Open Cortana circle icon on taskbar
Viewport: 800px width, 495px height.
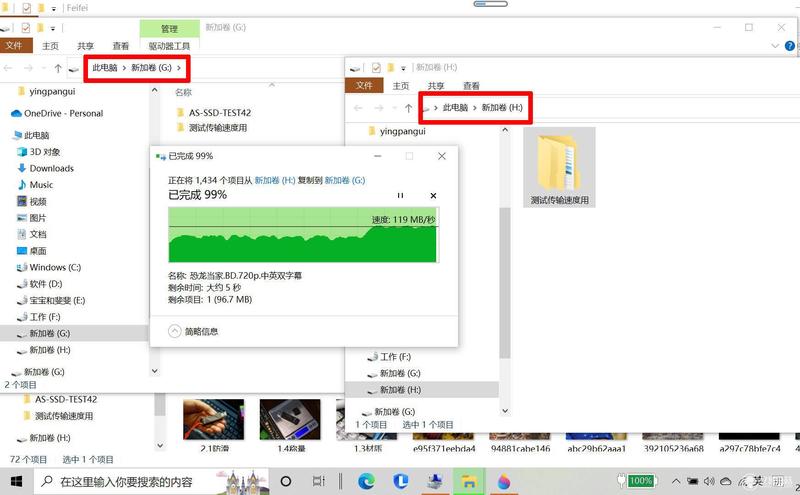[286, 481]
